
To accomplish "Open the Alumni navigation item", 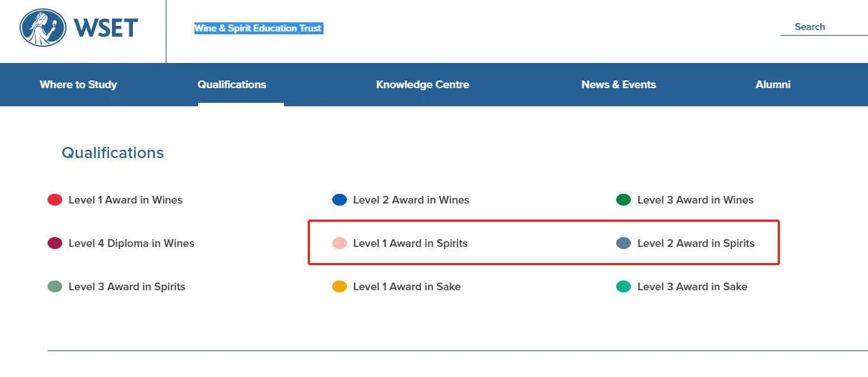I will [773, 85].
